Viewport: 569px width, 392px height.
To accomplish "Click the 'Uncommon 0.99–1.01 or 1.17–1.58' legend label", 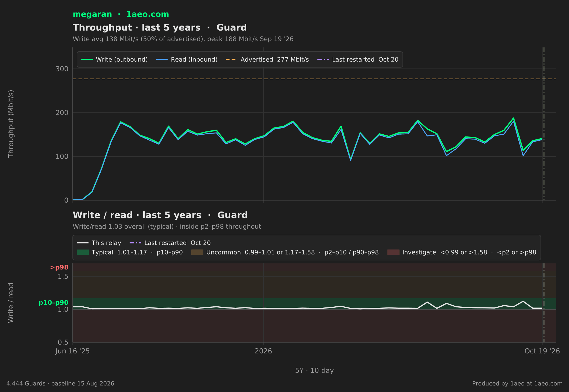I will click(x=292, y=252).
